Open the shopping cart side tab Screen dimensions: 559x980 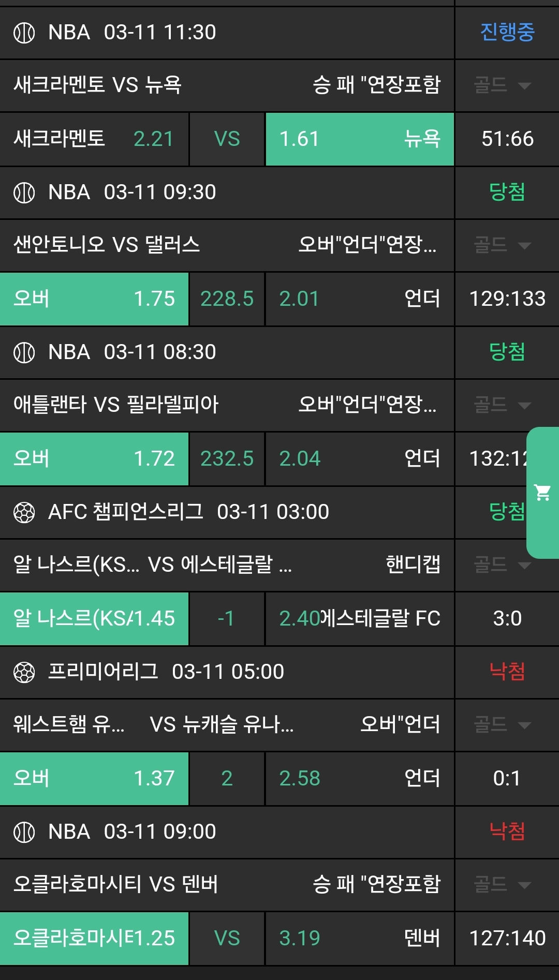(x=542, y=493)
